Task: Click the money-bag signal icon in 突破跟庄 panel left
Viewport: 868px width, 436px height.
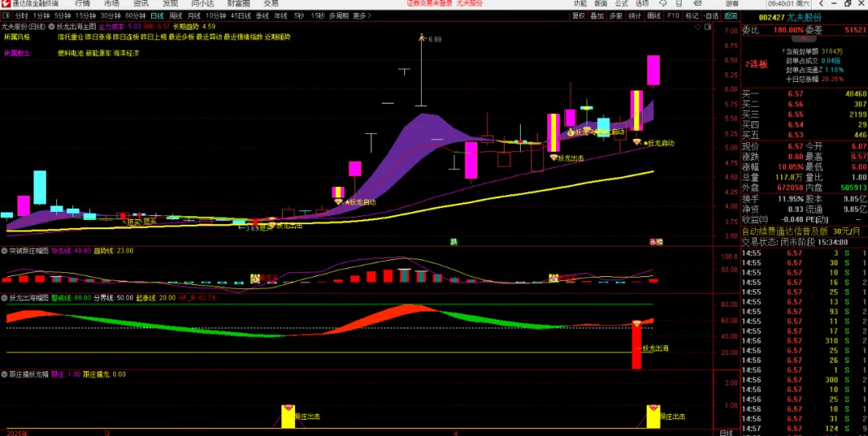Action: (256, 279)
